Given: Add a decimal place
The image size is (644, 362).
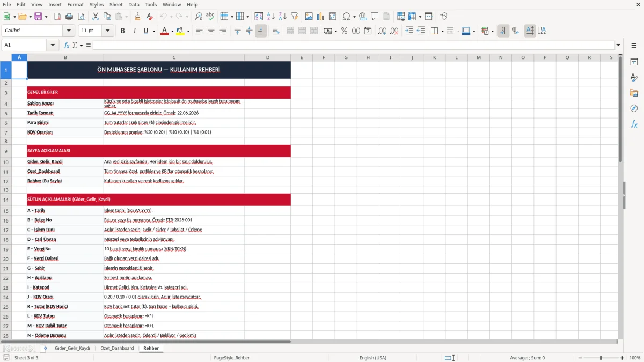Looking at the screenshot, I should (x=383, y=31).
